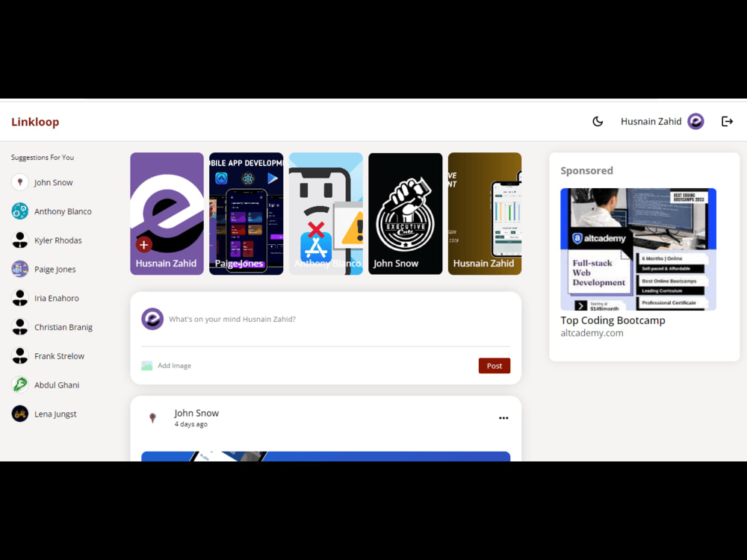Screen dimensions: 747x560
Task: Click Kyler Rhodas's avatar in suggestions
Action: click(20, 240)
